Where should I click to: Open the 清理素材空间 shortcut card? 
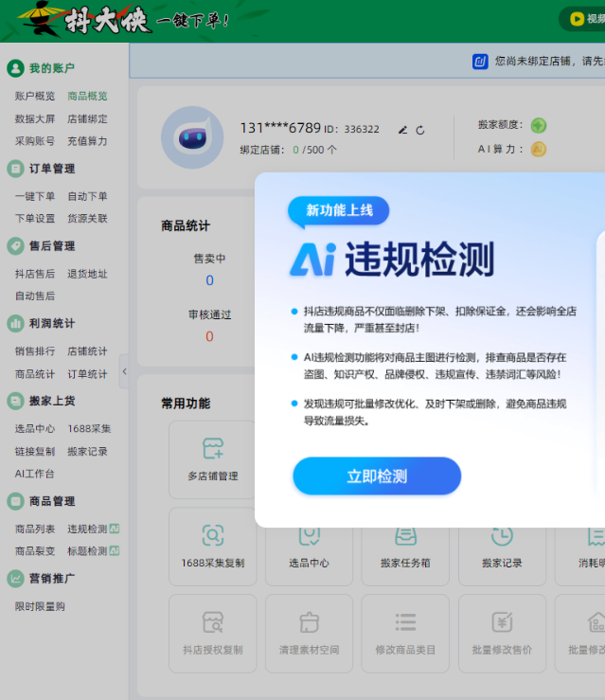point(309,634)
